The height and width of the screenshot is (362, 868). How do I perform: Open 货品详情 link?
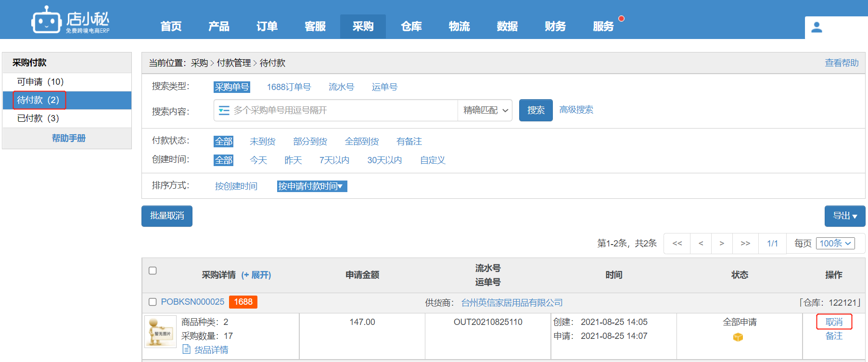tap(211, 350)
